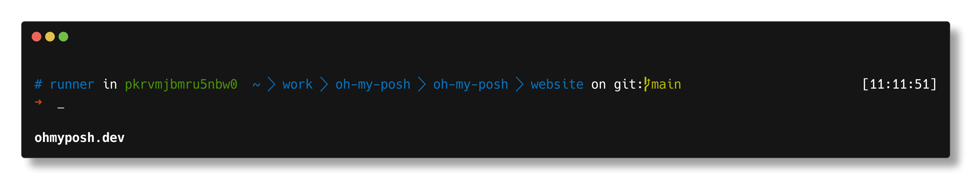Click the green maximize window dot

click(63, 37)
